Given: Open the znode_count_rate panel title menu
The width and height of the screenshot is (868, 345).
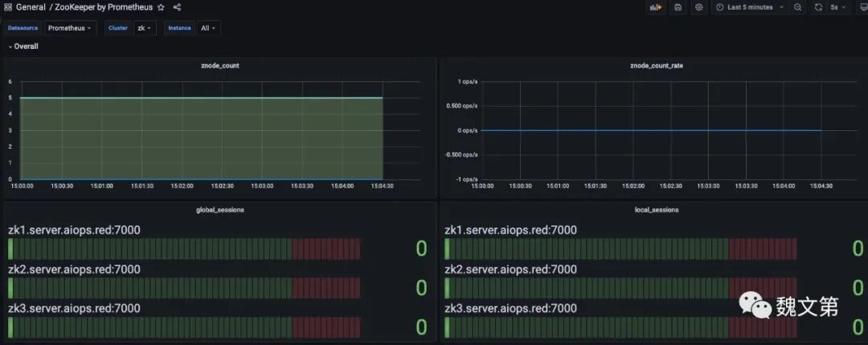Looking at the screenshot, I should point(656,65).
